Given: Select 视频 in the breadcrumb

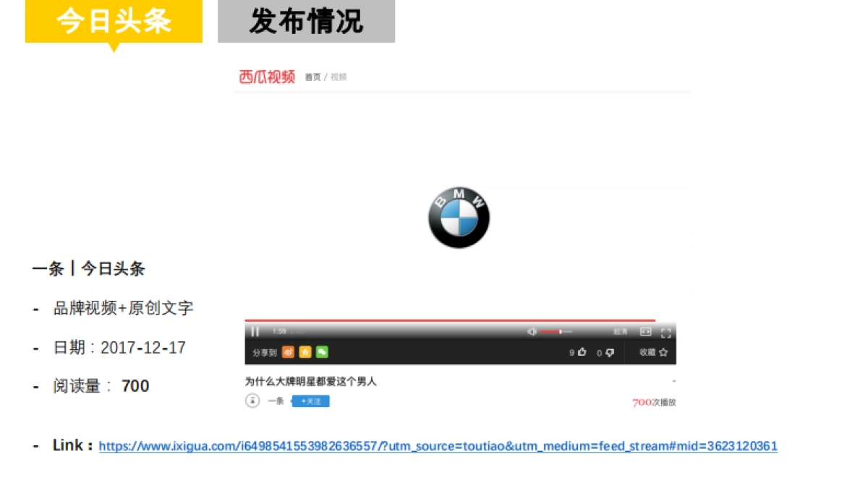Looking at the screenshot, I should 339,76.
